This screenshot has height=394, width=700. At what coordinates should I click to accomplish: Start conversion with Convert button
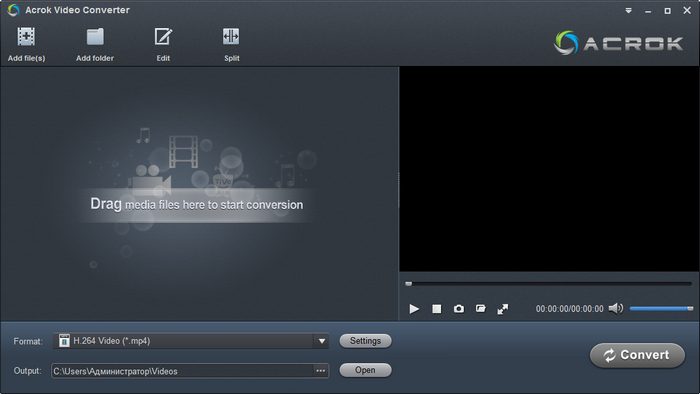[637, 355]
